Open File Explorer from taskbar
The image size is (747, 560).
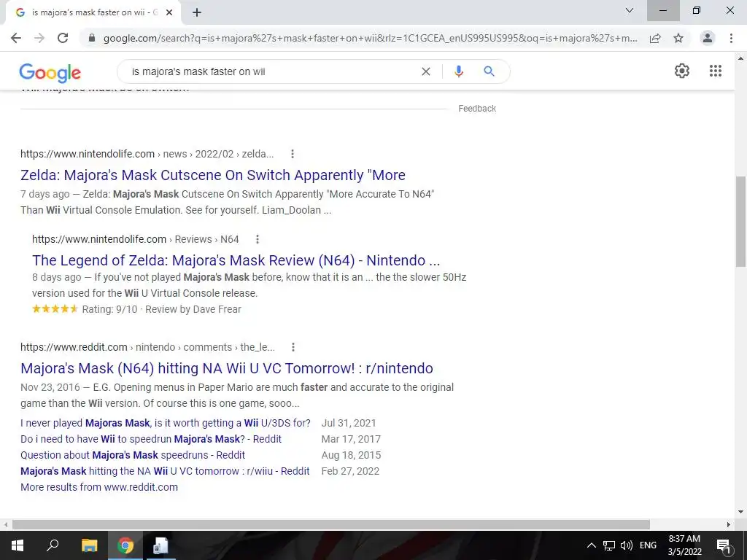point(89,545)
